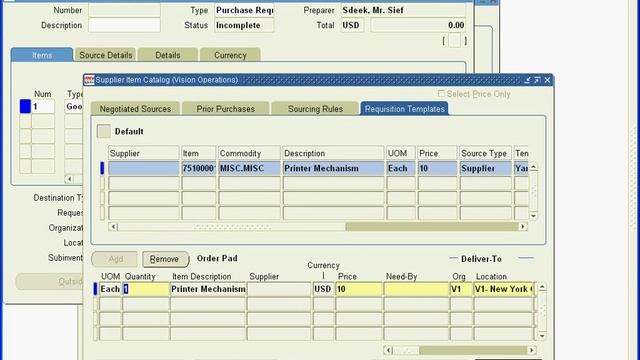Click catalog horizontal scrollbar right arrow
Screen dimensions: 640x360
coord(523,227)
